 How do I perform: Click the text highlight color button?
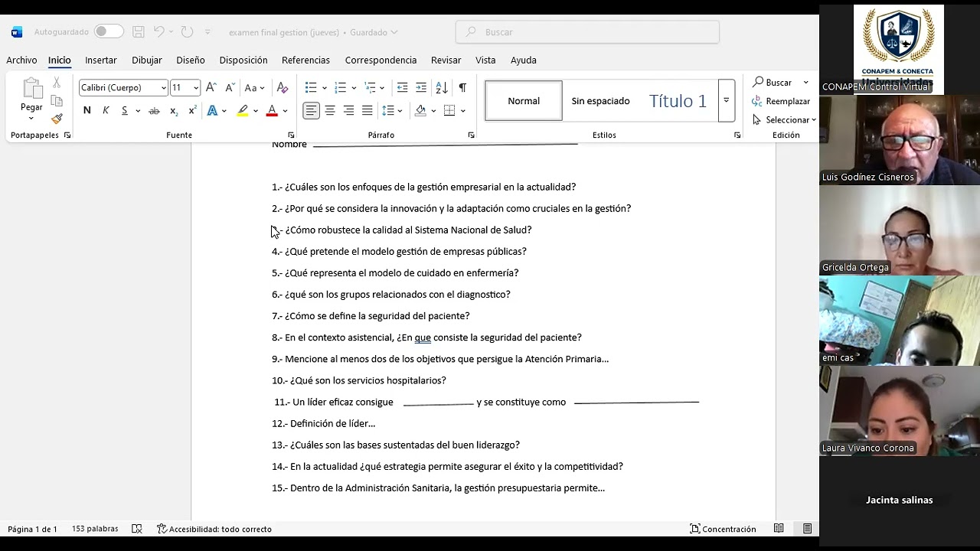(x=243, y=111)
